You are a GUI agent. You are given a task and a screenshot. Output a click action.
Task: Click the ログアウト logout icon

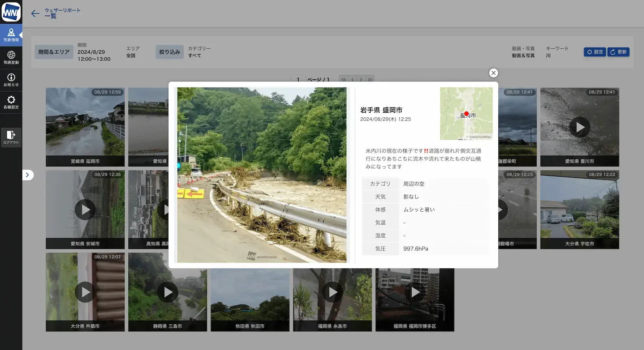tap(11, 137)
